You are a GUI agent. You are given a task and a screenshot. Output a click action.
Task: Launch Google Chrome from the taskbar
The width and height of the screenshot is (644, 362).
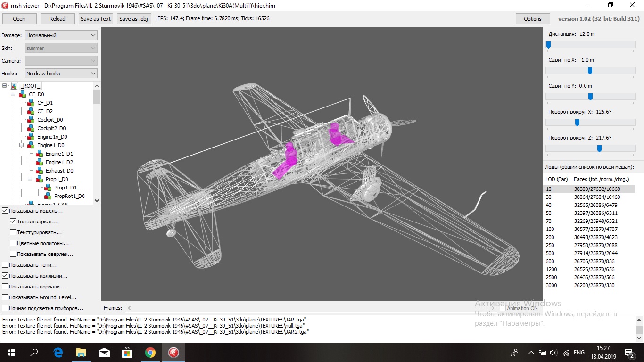150,352
